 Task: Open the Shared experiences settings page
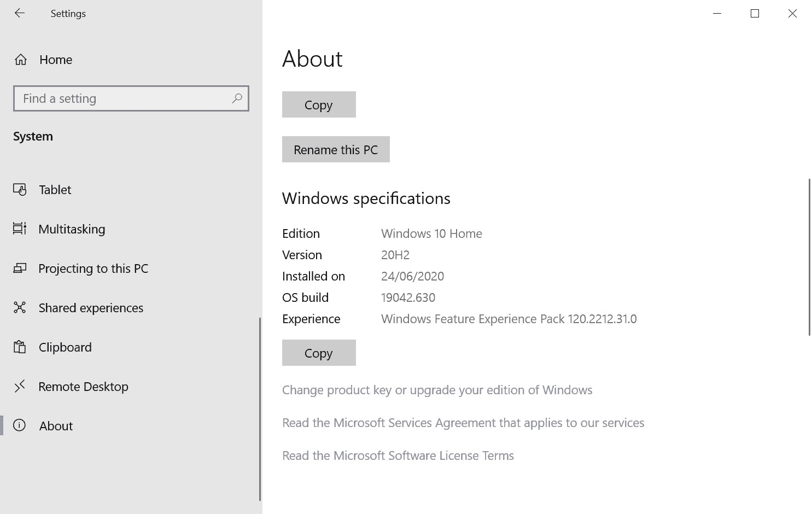90,308
